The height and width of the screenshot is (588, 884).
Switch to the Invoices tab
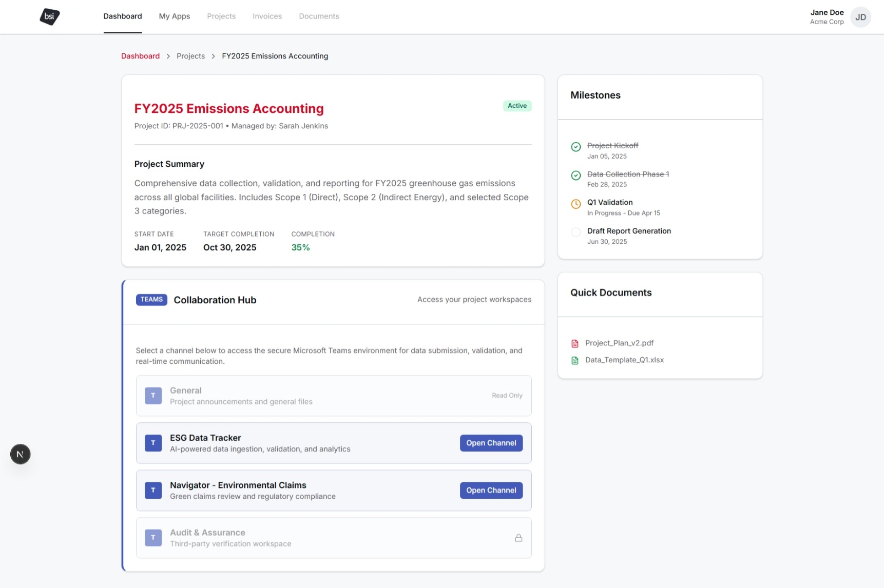click(267, 16)
